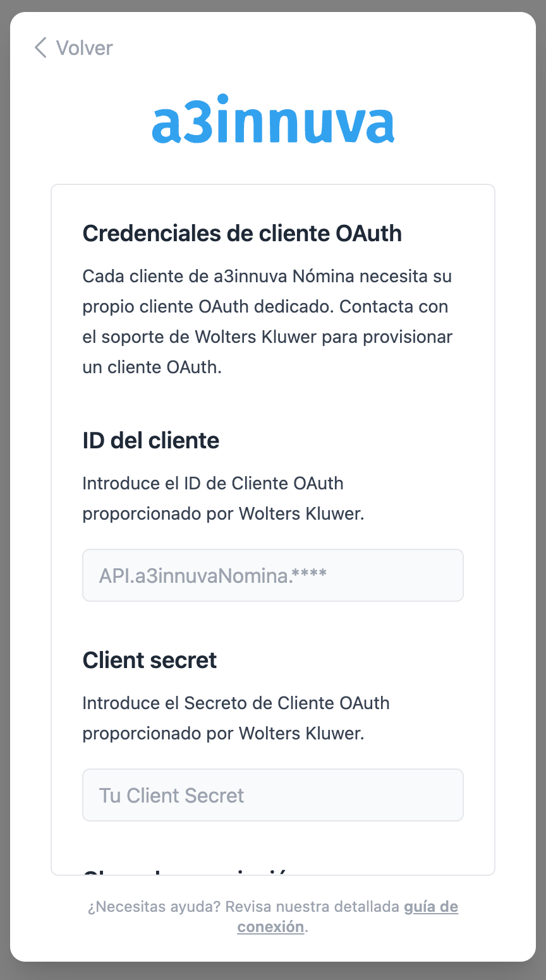Click the line 'propio cliente OAuth dedicado'
546x980 pixels.
(x=265, y=307)
